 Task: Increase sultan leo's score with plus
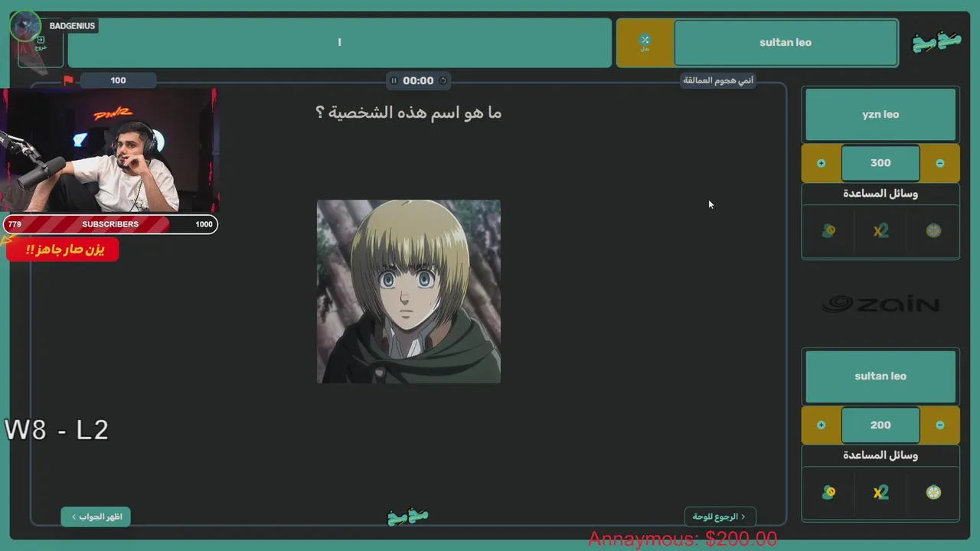pos(821,425)
